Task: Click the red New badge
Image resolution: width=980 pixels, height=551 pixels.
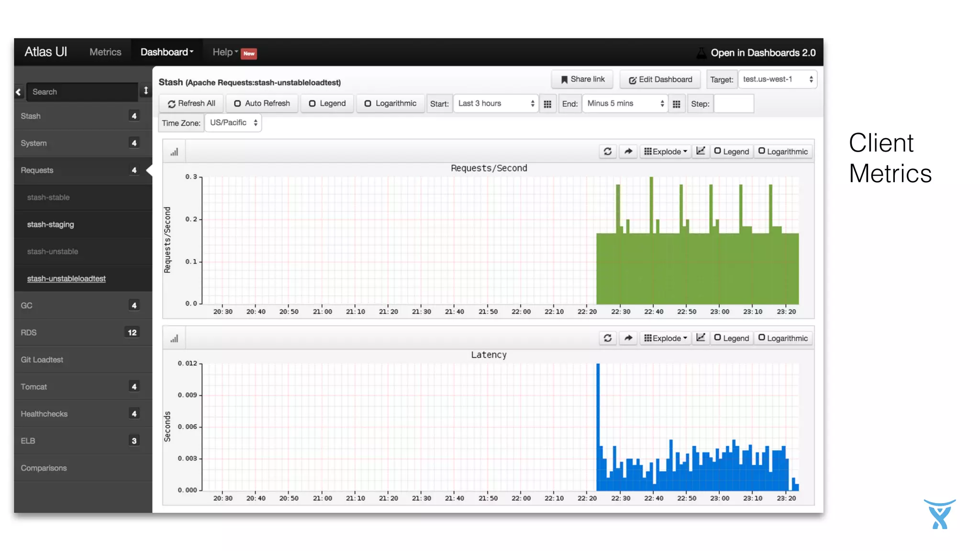Action: tap(249, 54)
